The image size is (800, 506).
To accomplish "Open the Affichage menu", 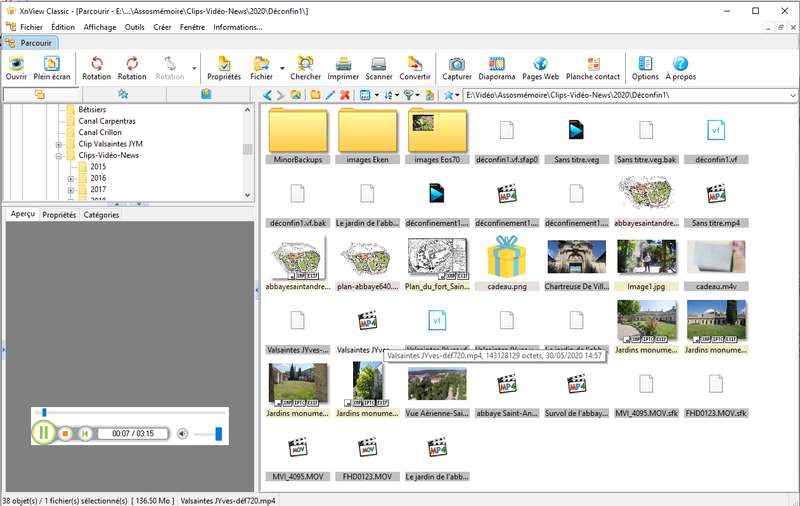I will 99,27.
